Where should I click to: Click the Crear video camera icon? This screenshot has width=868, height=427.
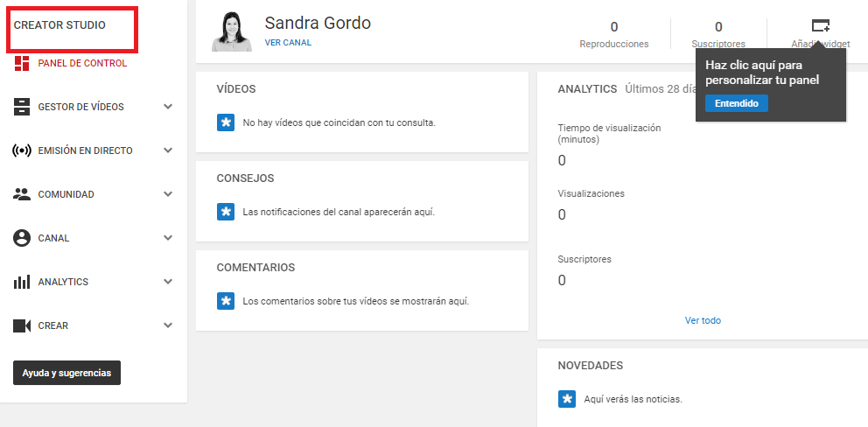coord(22,325)
